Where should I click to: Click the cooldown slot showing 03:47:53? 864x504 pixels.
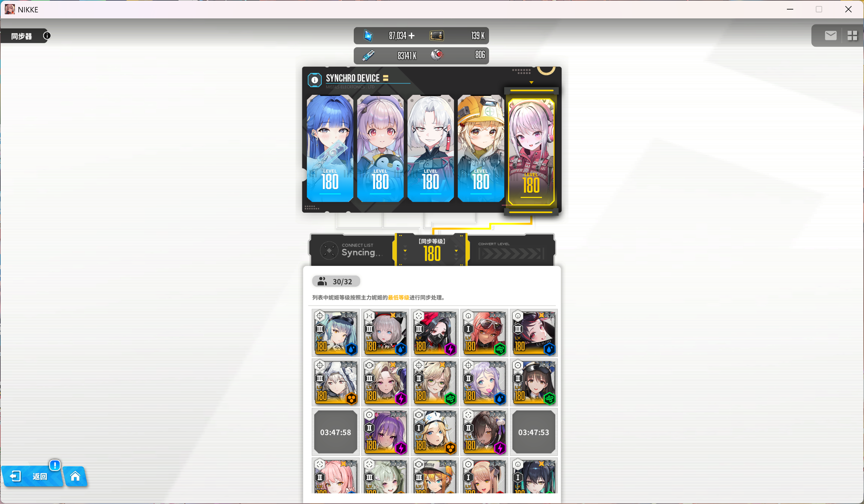(x=533, y=432)
